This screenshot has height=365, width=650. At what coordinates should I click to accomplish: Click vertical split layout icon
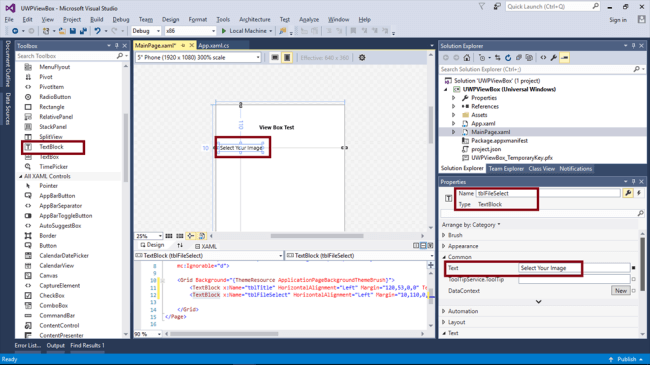pyautogui.click(x=416, y=246)
